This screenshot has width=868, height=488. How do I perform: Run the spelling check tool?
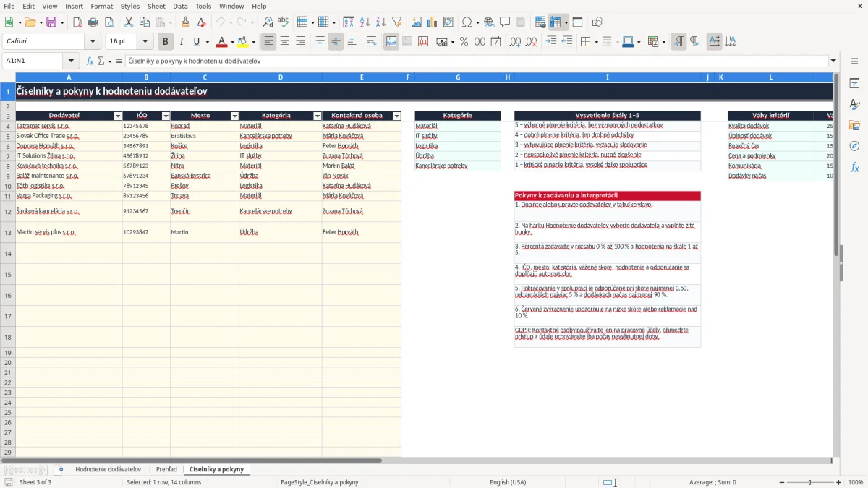tap(284, 22)
